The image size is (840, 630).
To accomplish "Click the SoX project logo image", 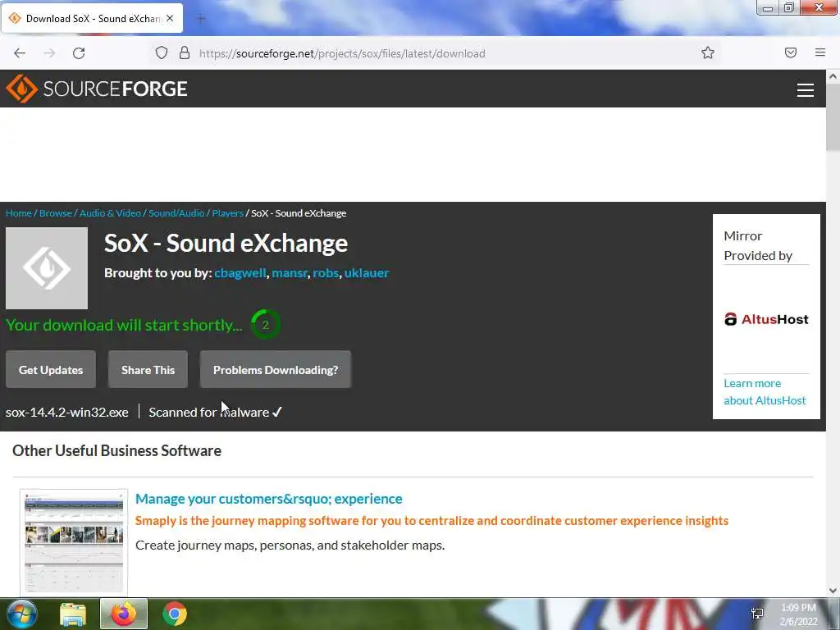I will tap(47, 268).
